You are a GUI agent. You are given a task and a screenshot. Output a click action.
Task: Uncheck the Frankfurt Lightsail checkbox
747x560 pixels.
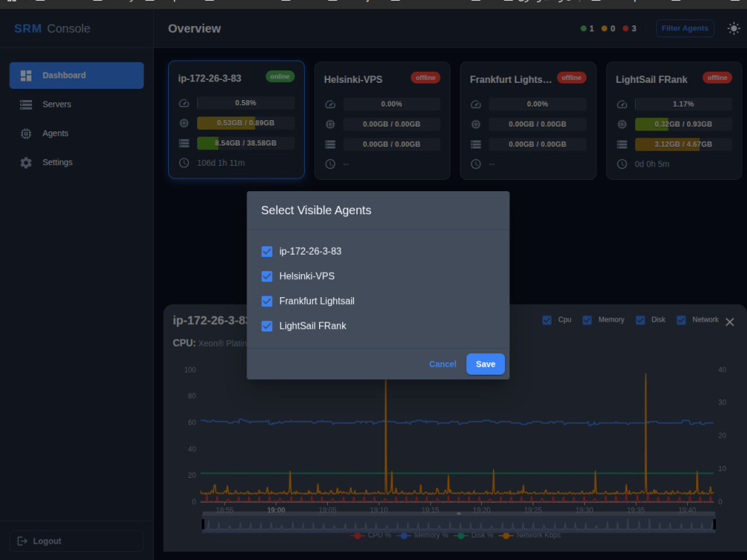coord(267,301)
